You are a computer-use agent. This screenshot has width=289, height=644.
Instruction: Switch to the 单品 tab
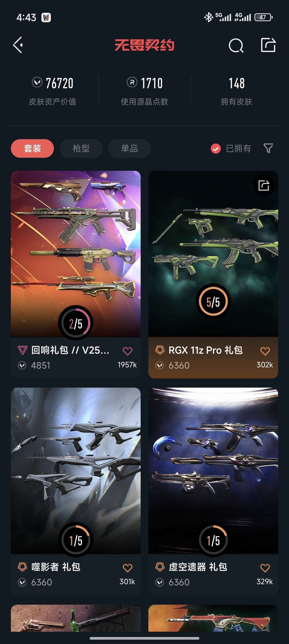(x=130, y=148)
